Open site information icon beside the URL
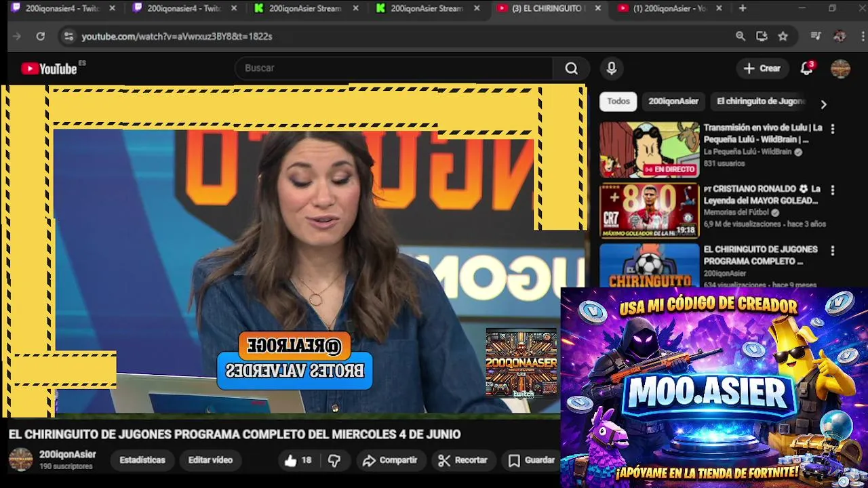The width and height of the screenshot is (868, 488). (68, 37)
